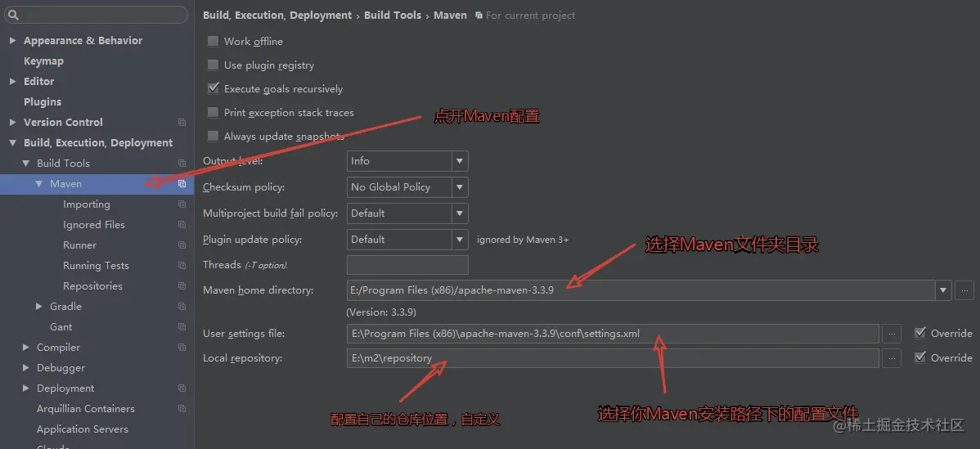Open the Plugins settings page
Screen dimensions: 980x449
[x=43, y=101]
